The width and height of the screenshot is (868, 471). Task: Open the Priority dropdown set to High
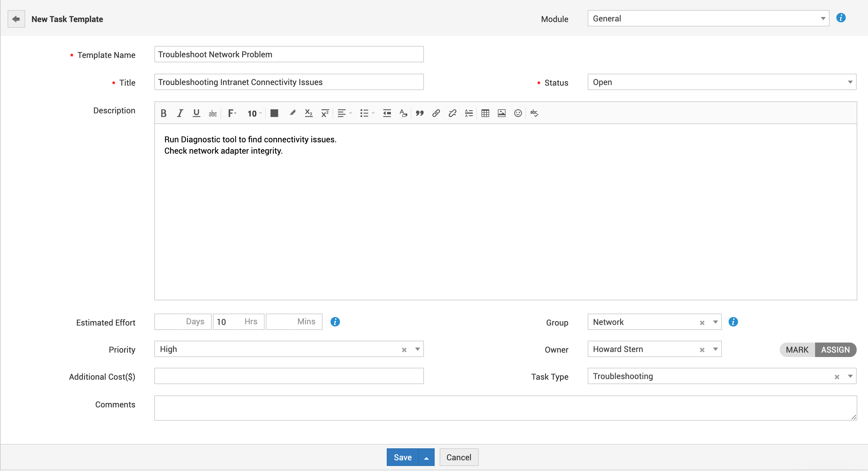pos(417,349)
